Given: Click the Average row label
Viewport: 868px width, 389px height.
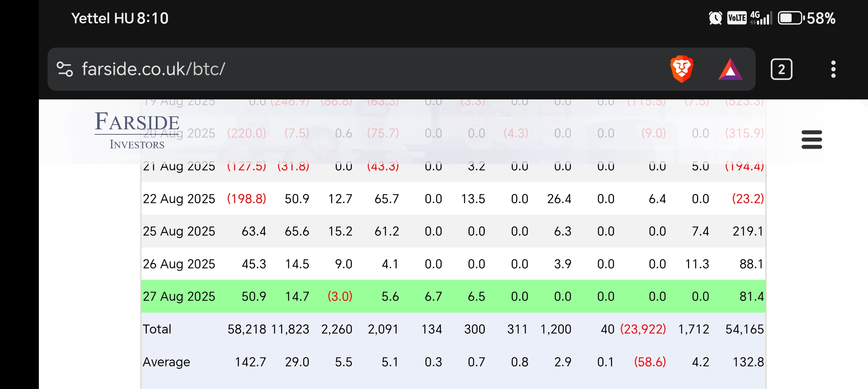Looking at the screenshot, I should (166, 362).
